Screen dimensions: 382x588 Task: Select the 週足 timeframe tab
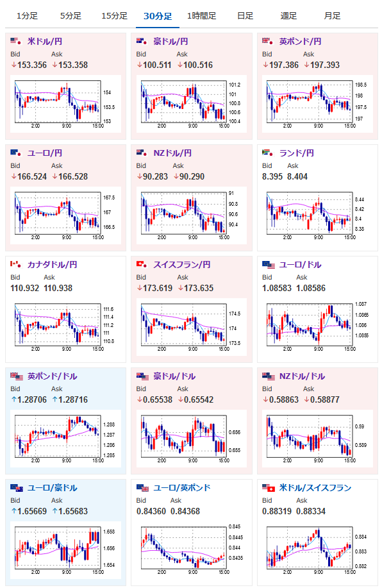[x=288, y=16]
